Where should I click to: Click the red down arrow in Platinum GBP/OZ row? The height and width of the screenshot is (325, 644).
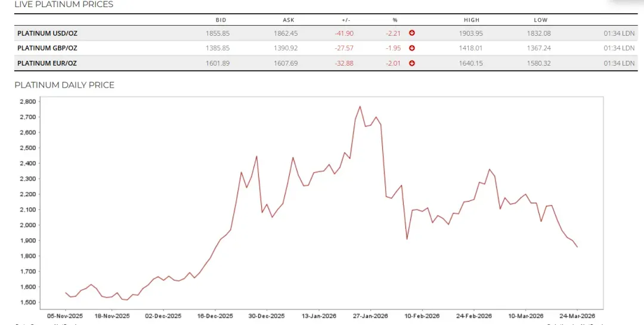click(412, 48)
